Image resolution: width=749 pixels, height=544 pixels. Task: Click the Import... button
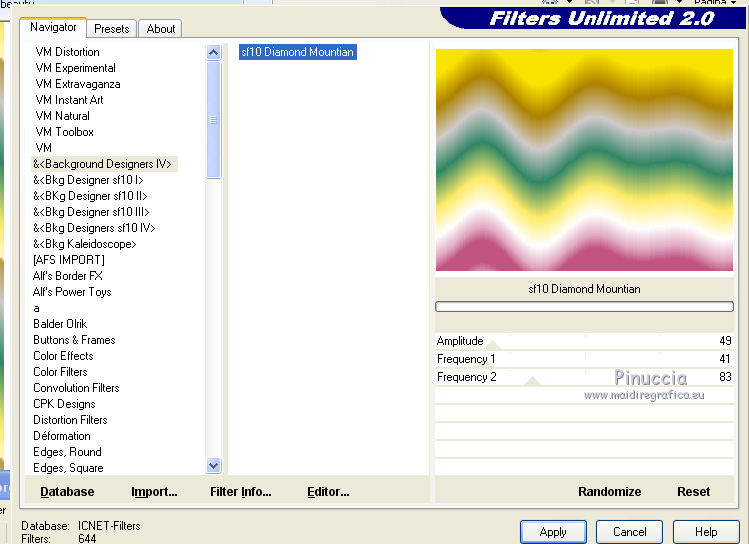[x=154, y=491]
